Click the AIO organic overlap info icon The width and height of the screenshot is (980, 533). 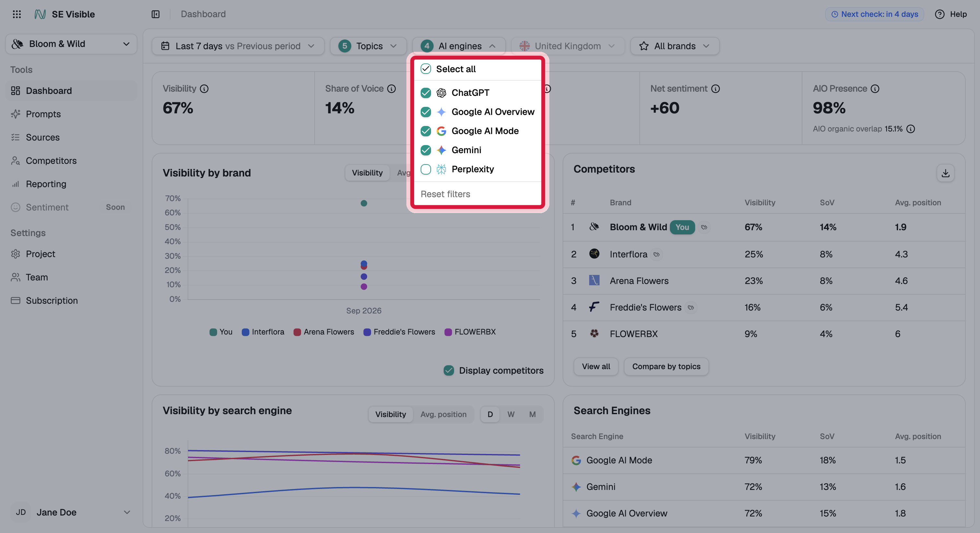click(910, 129)
